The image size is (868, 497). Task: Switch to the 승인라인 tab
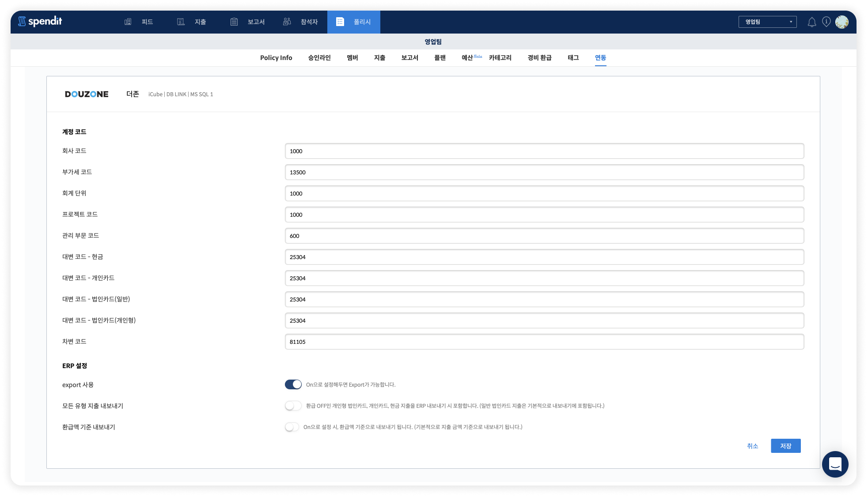point(319,58)
